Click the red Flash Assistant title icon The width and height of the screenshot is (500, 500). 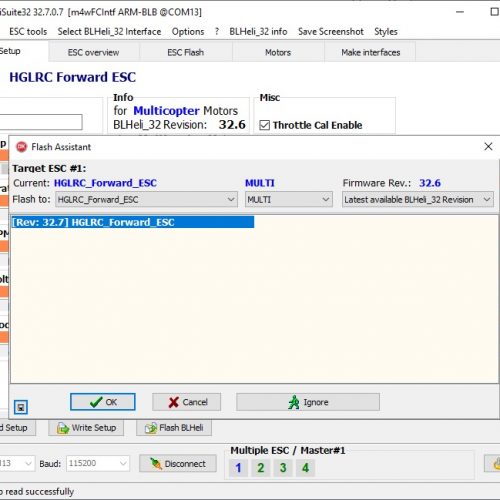(x=22, y=147)
